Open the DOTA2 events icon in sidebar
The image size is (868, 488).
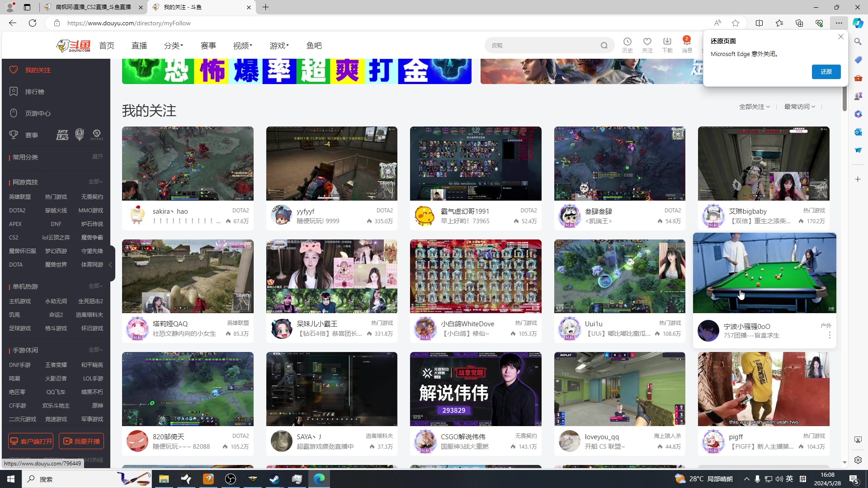[x=97, y=135]
